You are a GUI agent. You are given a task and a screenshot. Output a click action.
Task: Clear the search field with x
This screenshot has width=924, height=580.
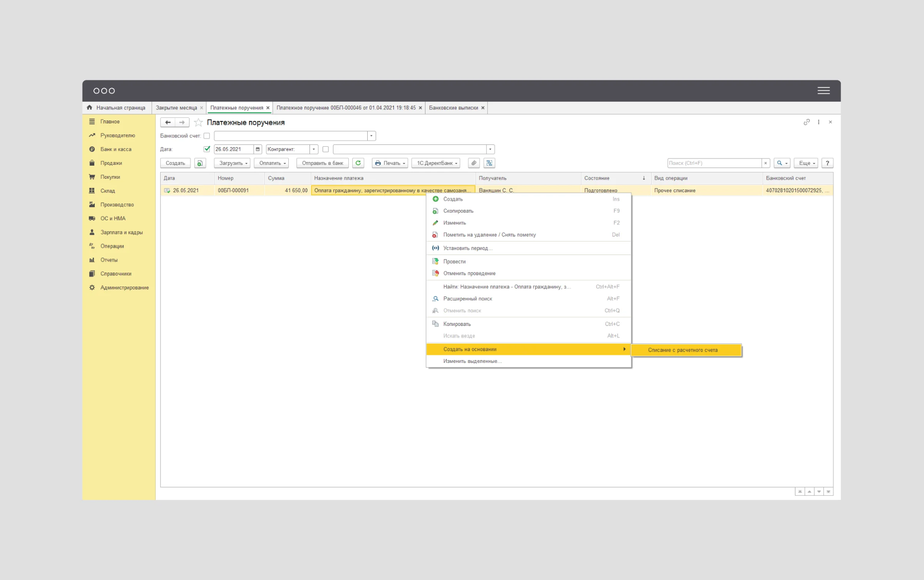click(x=766, y=163)
